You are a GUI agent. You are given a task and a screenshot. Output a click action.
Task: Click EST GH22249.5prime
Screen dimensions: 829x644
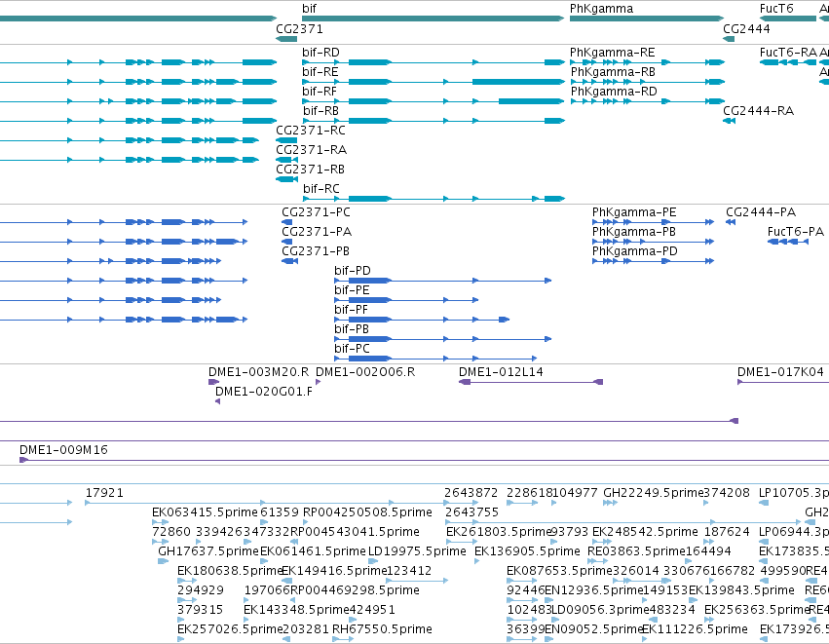[610, 503]
